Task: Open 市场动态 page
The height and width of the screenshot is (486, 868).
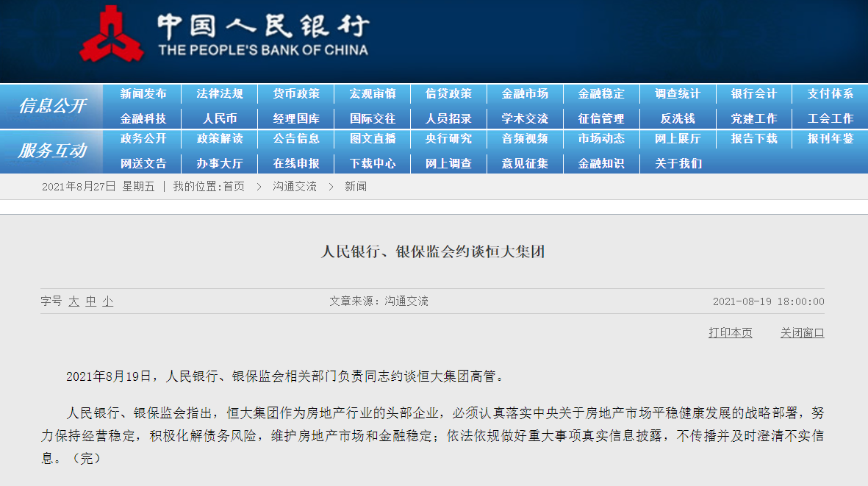Action: tap(601, 138)
